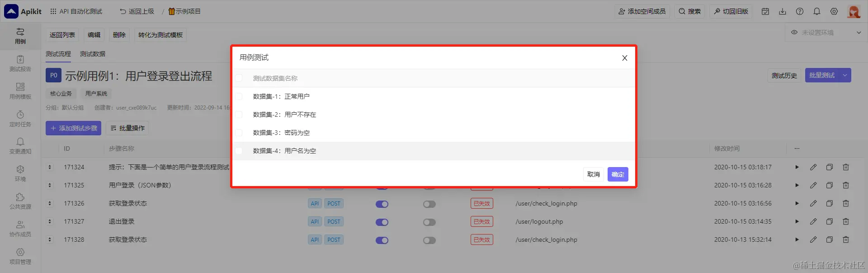Open 示例项目 breadcrumb

184,11
